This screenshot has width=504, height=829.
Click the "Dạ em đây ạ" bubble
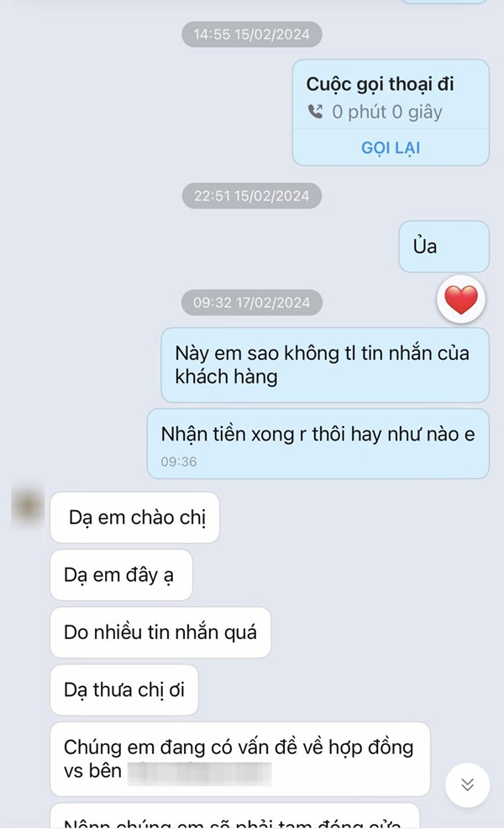(x=121, y=575)
